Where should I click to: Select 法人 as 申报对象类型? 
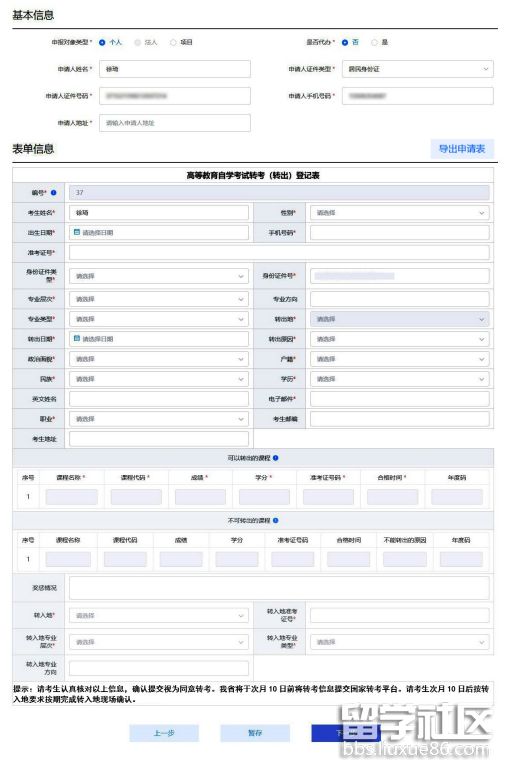point(138,43)
